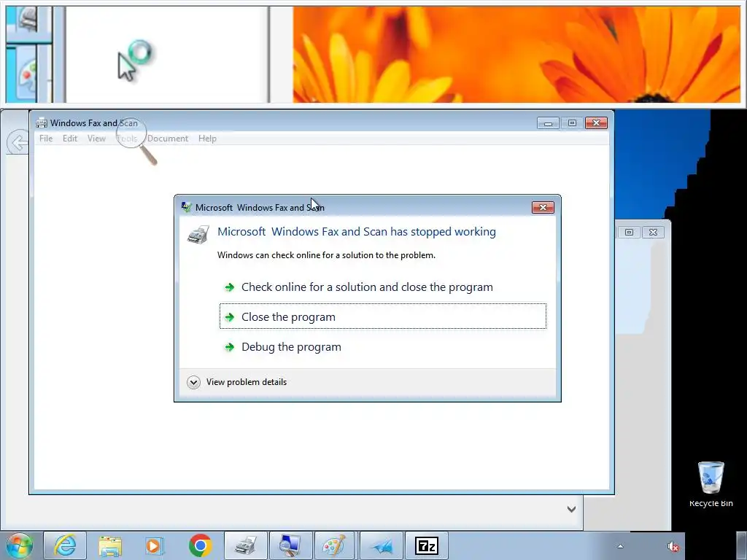Click the Windows Start orb

pyautogui.click(x=20, y=545)
